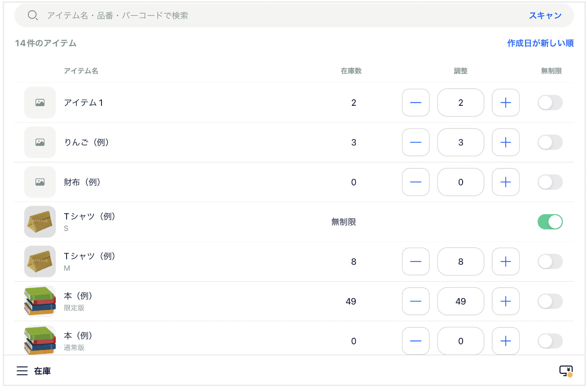
Task: Click stock count 49 for 本 限定版
Action: [351, 301]
